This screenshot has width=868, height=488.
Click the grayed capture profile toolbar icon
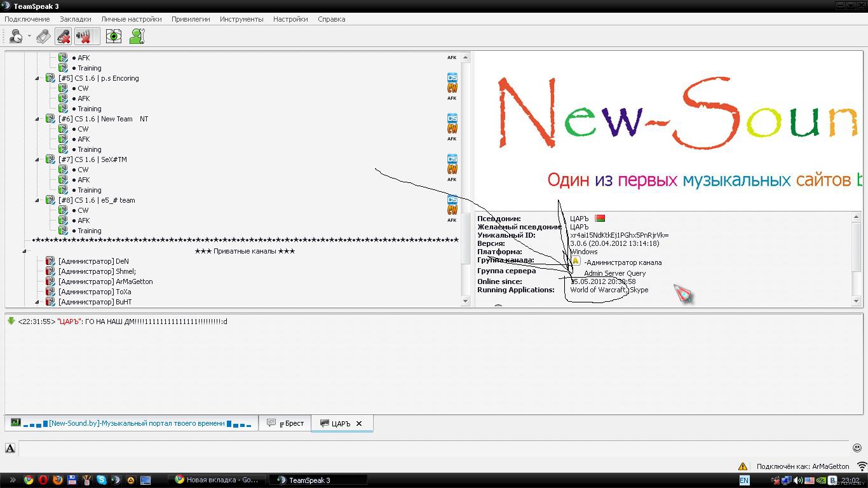click(x=43, y=36)
